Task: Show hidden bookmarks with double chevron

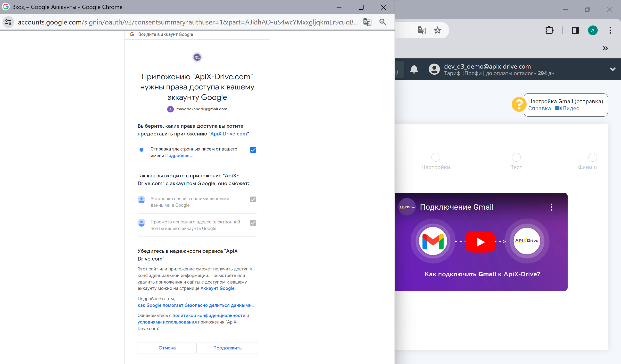Action: [x=605, y=48]
